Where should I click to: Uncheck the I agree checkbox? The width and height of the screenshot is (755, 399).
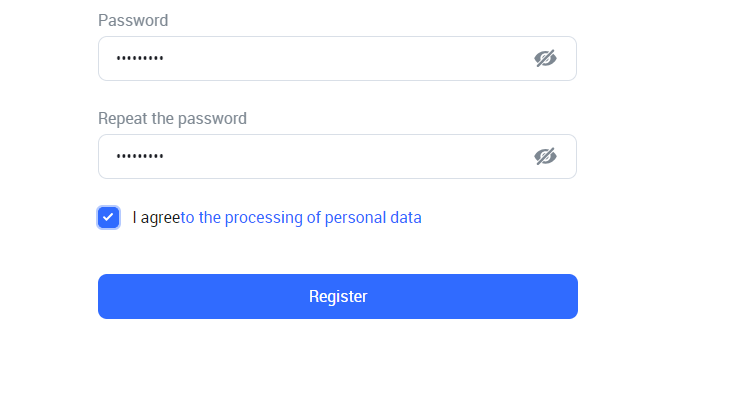tap(108, 218)
